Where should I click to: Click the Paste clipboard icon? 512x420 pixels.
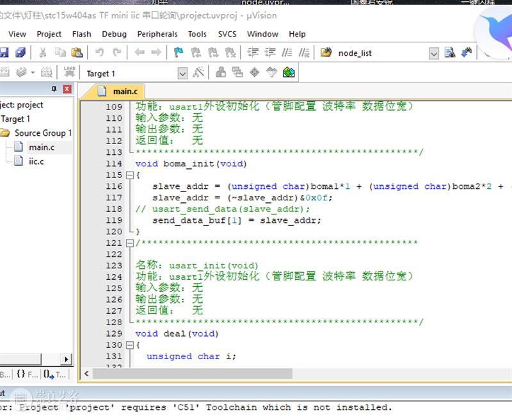tap(77, 52)
